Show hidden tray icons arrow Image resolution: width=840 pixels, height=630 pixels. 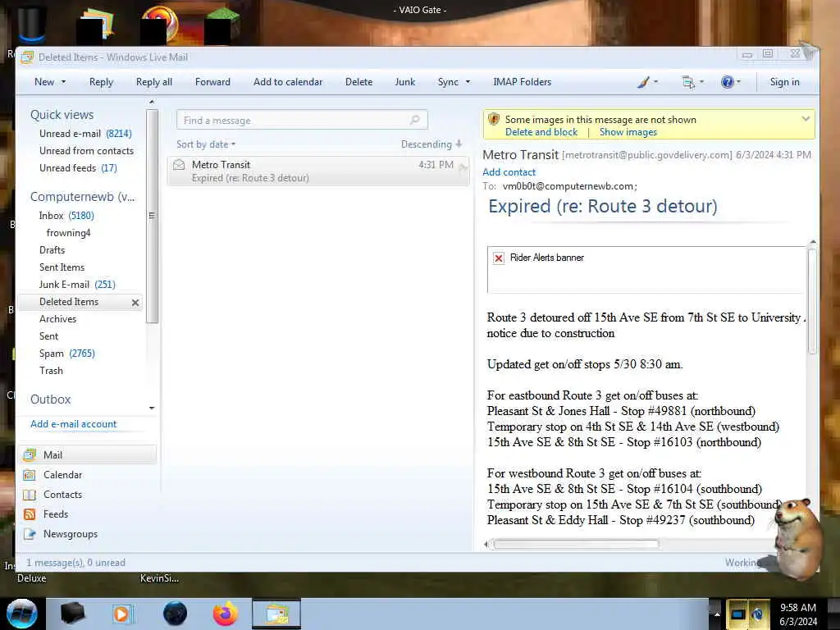coord(717,614)
